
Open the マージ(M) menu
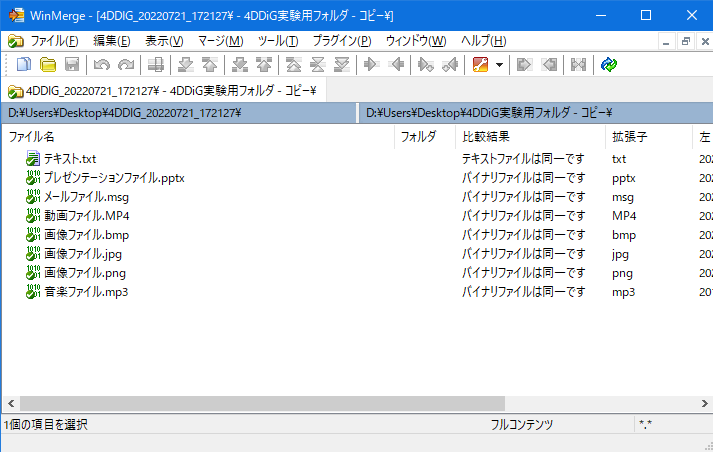point(221,41)
